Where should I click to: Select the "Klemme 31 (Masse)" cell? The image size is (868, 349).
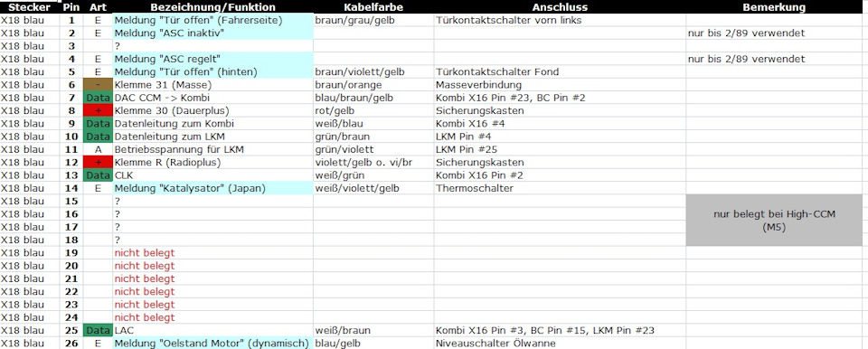coord(213,85)
